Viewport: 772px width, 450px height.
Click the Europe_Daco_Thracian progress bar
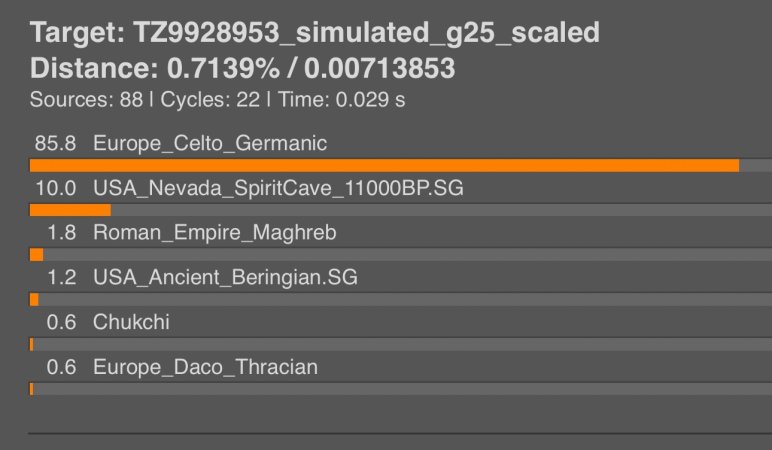click(401, 389)
